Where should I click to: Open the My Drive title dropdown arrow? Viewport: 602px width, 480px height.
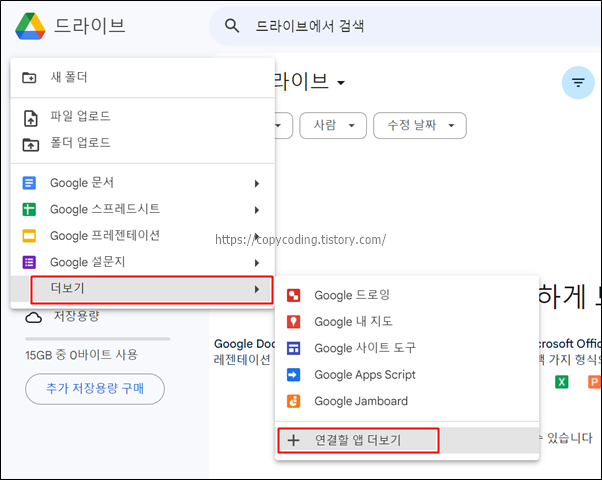tap(341, 83)
